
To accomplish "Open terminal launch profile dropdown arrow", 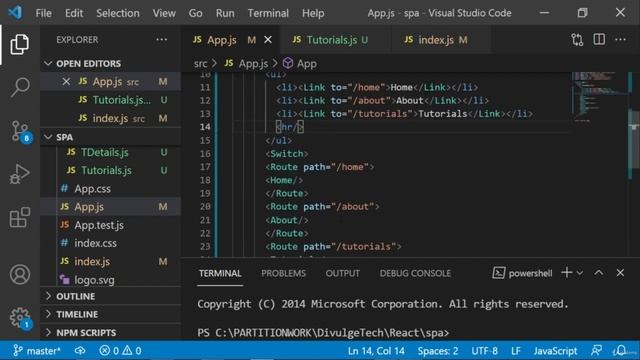I will point(580,273).
